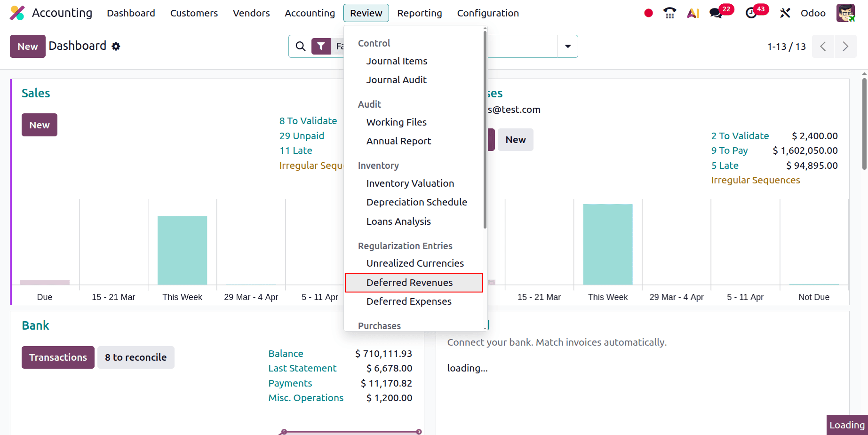The width and height of the screenshot is (868, 435).
Task: Open the Reporting menu
Action: coord(419,13)
